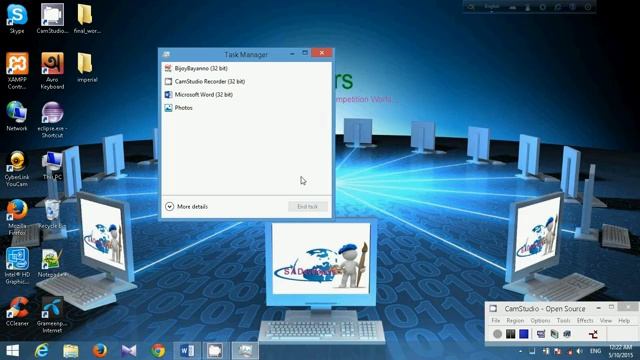Click the taskbar clock and date

tap(621, 351)
